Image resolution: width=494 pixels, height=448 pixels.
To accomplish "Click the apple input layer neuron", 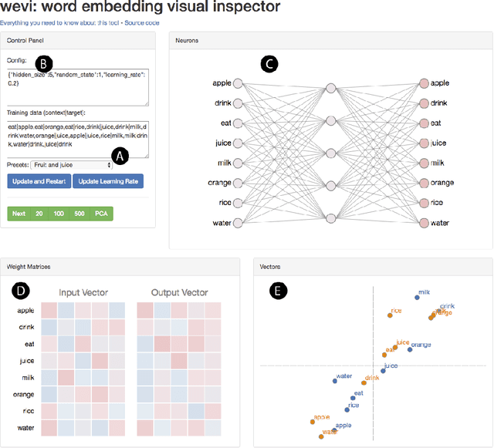I will 238,83.
